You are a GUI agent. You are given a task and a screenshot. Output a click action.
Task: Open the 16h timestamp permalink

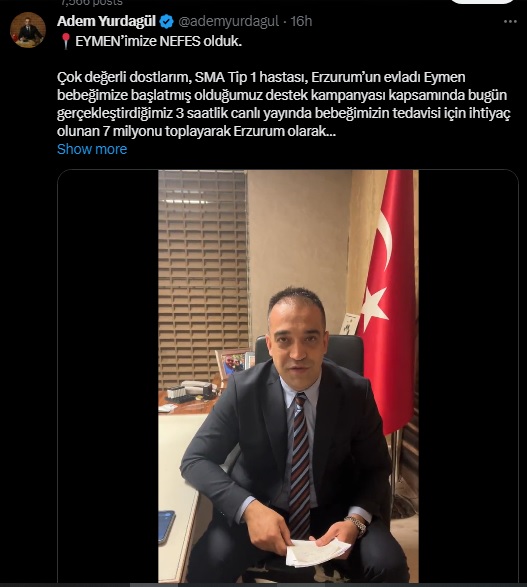pyautogui.click(x=301, y=21)
